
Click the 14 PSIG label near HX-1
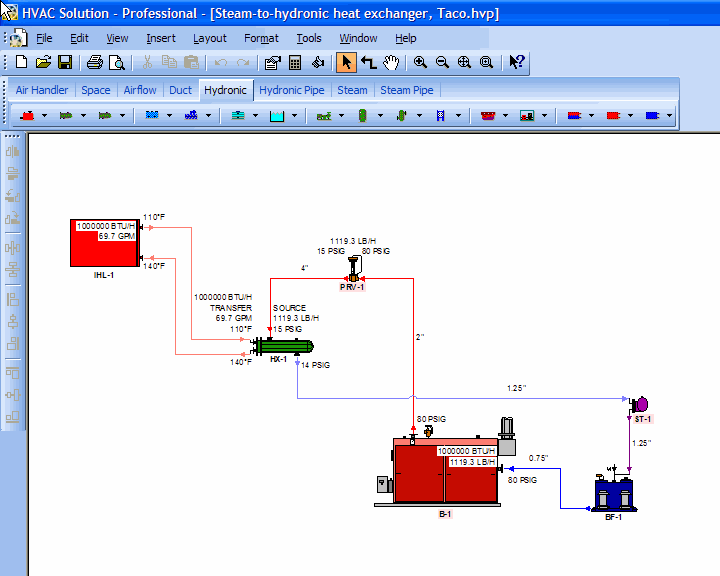tap(315, 365)
